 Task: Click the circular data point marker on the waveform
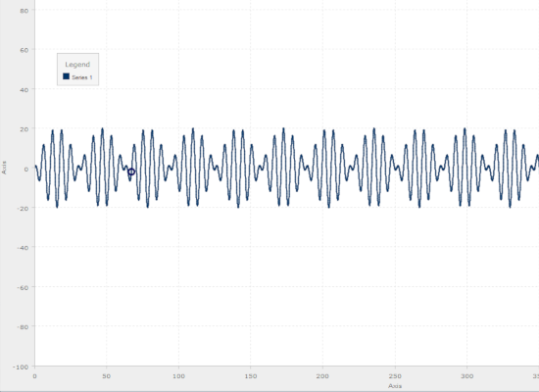point(131,171)
